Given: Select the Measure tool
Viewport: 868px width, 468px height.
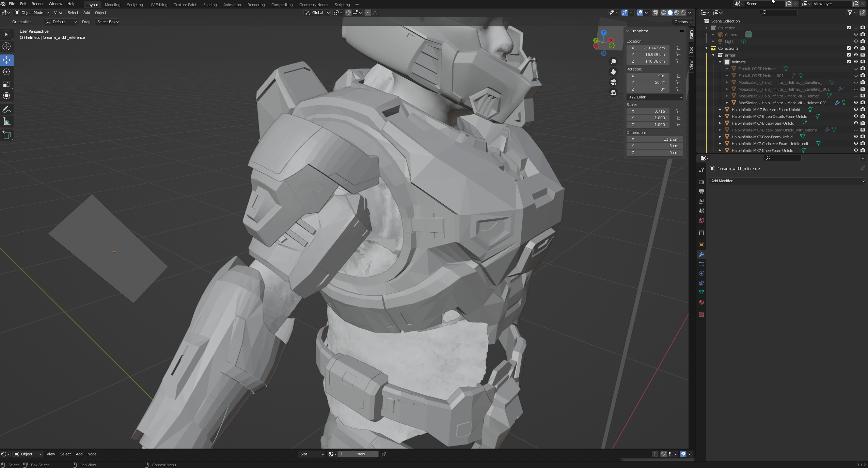Looking at the screenshot, I should [x=6, y=122].
